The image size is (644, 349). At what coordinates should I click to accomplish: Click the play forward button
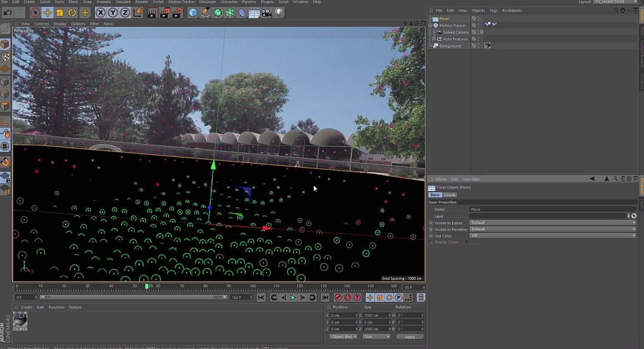(x=293, y=297)
